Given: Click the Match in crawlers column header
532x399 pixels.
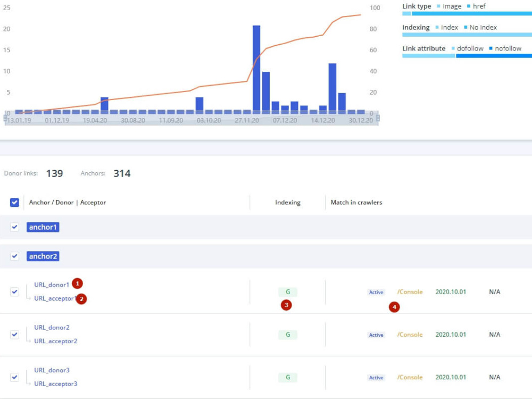Looking at the screenshot, I should [x=356, y=202].
